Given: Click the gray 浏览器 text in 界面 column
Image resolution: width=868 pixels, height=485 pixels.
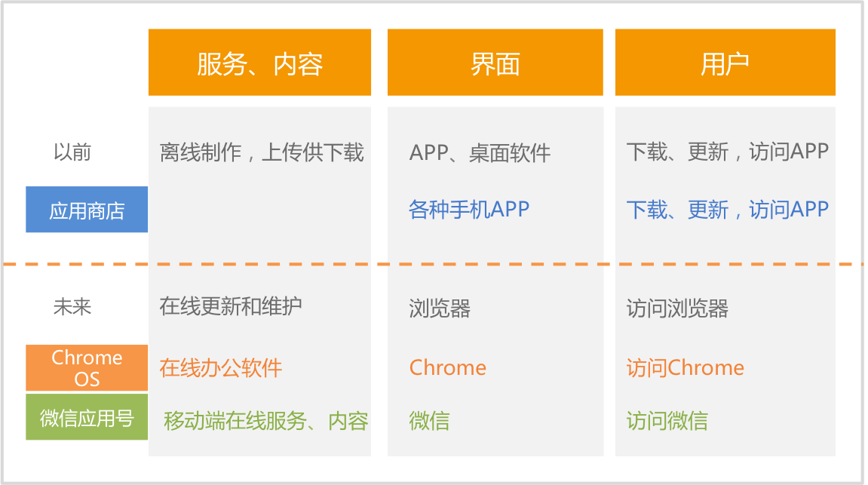Looking at the screenshot, I should tap(440, 308).
